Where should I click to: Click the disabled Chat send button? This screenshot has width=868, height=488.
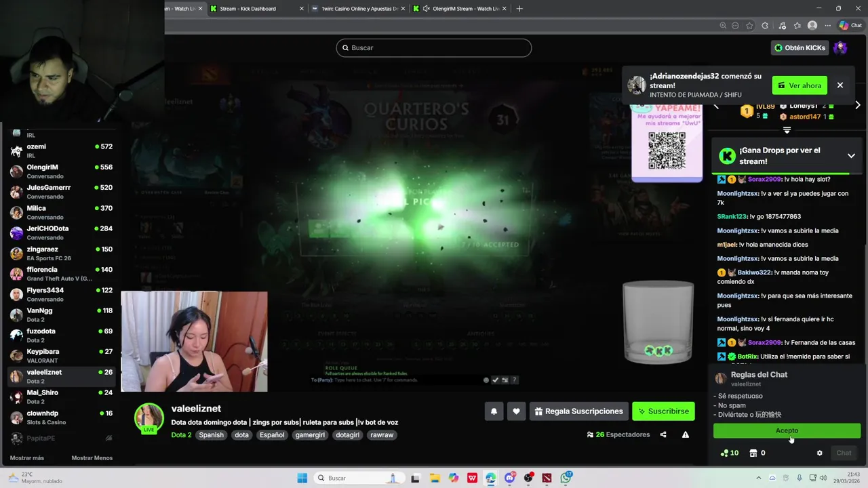click(x=844, y=453)
